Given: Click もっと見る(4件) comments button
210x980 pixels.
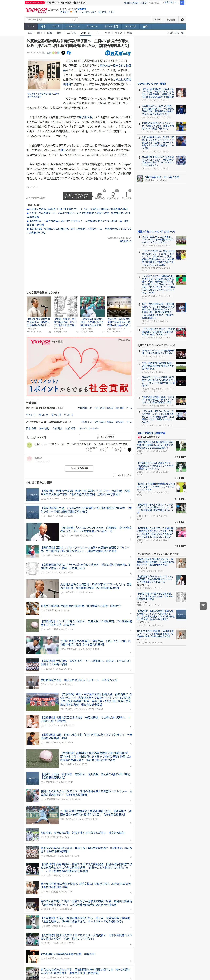Looking at the screenshot, I should pyautogui.click(x=79, y=468).
